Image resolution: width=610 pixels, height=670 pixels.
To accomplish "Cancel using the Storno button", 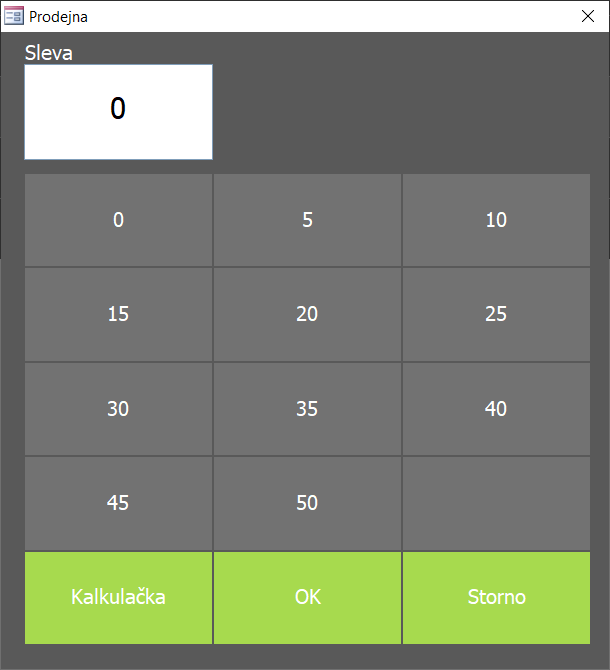I will click(496, 597).
